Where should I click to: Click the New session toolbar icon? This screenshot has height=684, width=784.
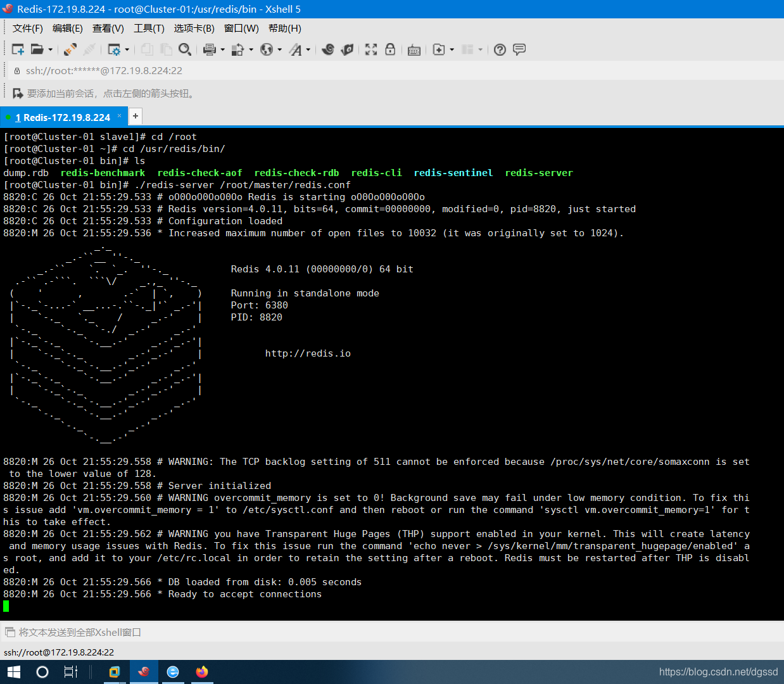click(x=18, y=49)
